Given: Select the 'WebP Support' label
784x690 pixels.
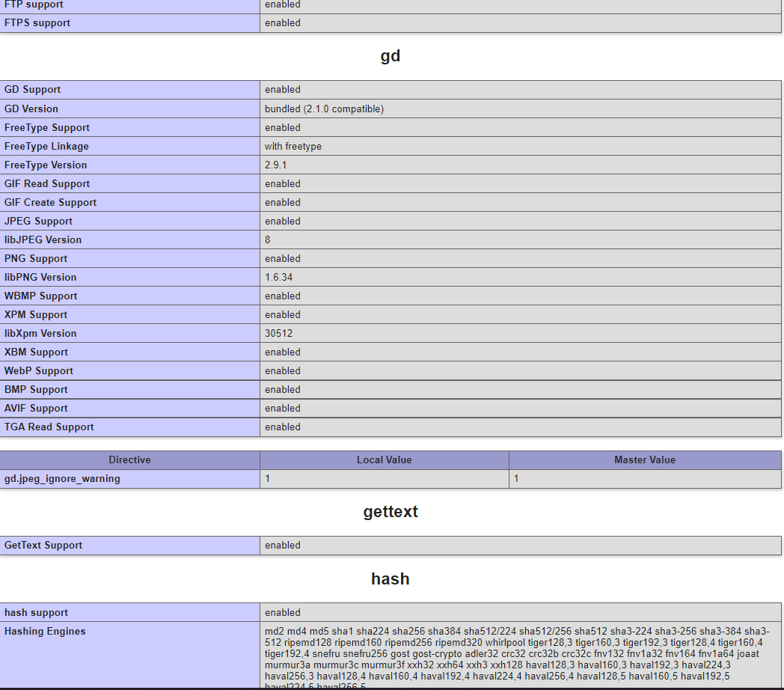Looking at the screenshot, I should tap(39, 370).
